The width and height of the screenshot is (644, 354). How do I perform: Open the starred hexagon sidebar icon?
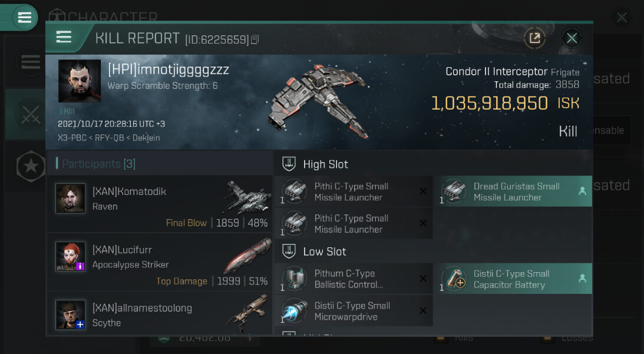[31, 166]
